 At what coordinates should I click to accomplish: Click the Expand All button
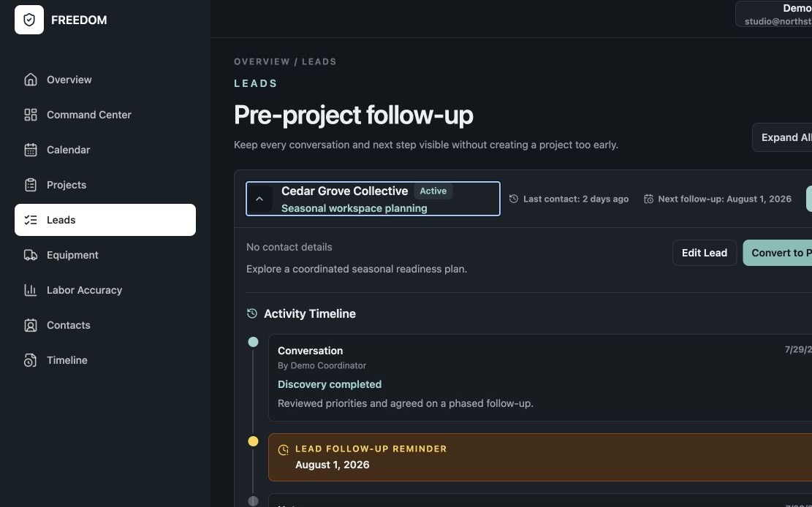click(x=783, y=137)
